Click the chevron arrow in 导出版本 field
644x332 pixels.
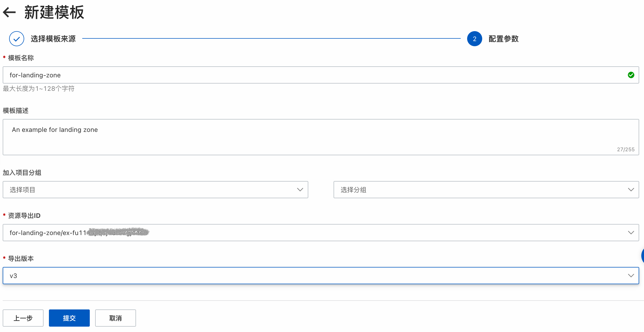click(x=631, y=276)
